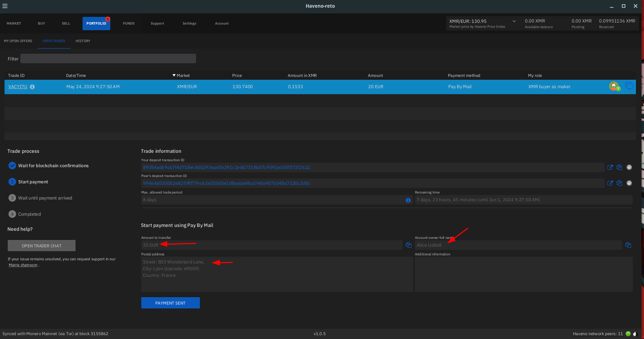Click step 4 circle, Completed
The width and height of the screenshot is (644, 339).
(12, 214)
